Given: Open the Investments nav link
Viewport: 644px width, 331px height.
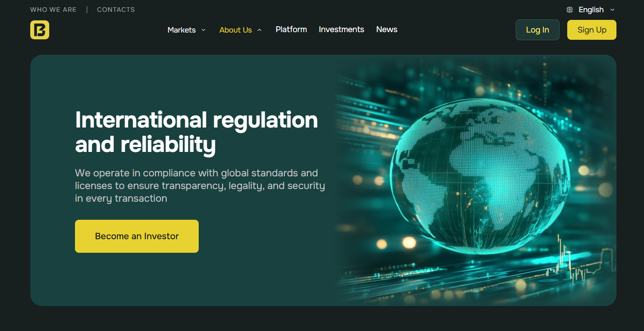Looking at the screenshot, I should coord(341,29).
